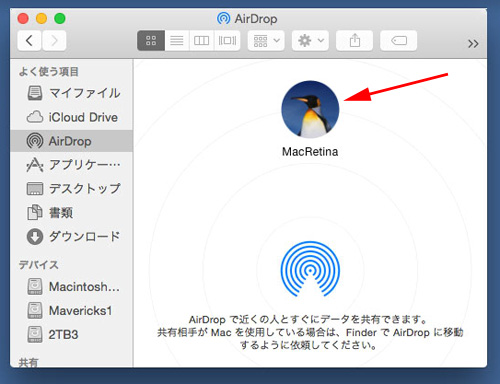Minimize the window with the yellow button
Screen dimensions: 500x384
point(41,18)
